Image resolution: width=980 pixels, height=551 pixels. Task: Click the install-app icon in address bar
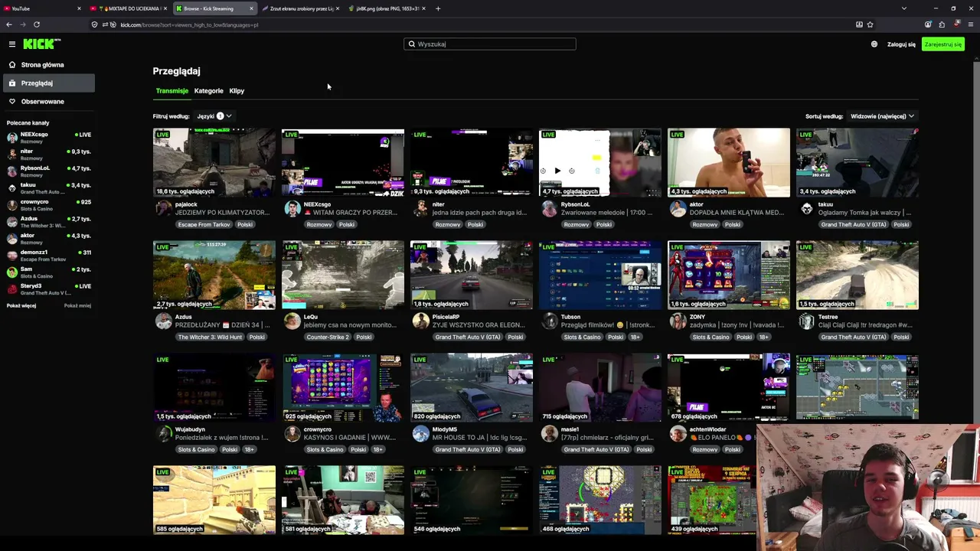click(859, 24)
